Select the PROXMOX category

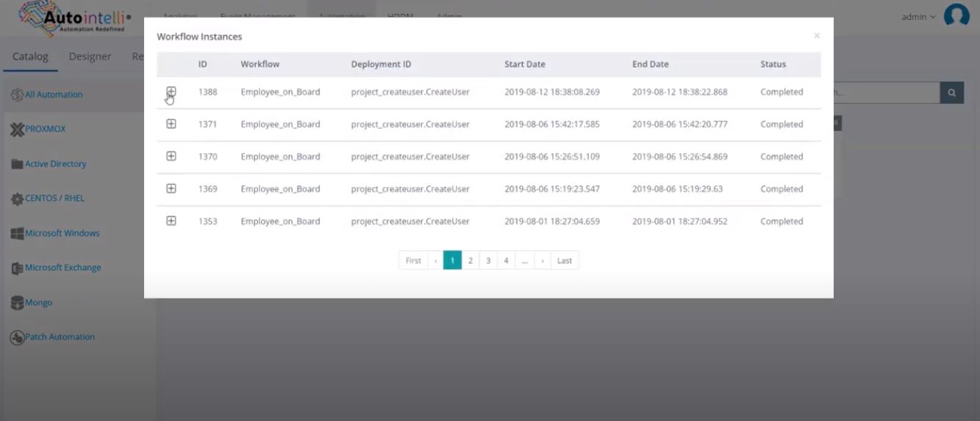[x=45, y=129]
